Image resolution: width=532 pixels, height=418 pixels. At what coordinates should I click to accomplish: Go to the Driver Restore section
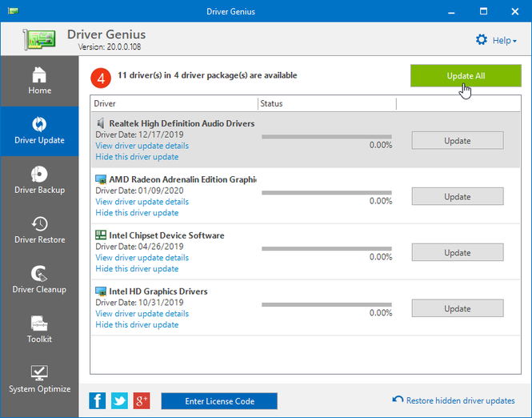39,231
